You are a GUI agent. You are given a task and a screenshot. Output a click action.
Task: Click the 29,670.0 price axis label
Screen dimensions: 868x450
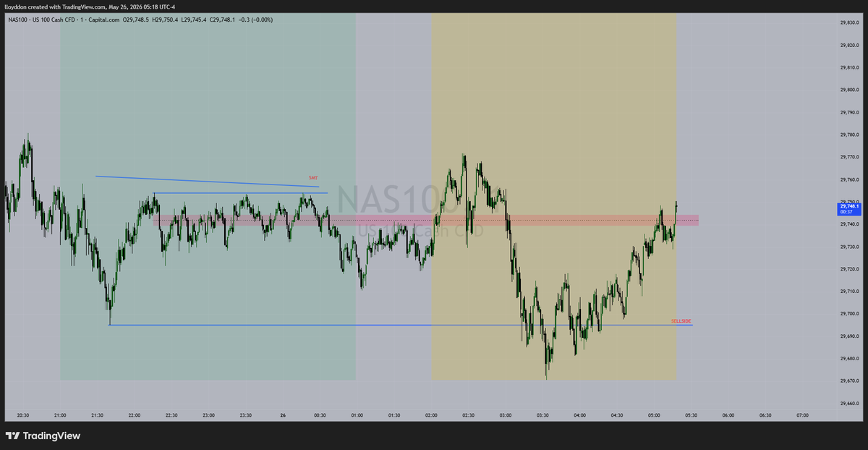coord(848,381)
